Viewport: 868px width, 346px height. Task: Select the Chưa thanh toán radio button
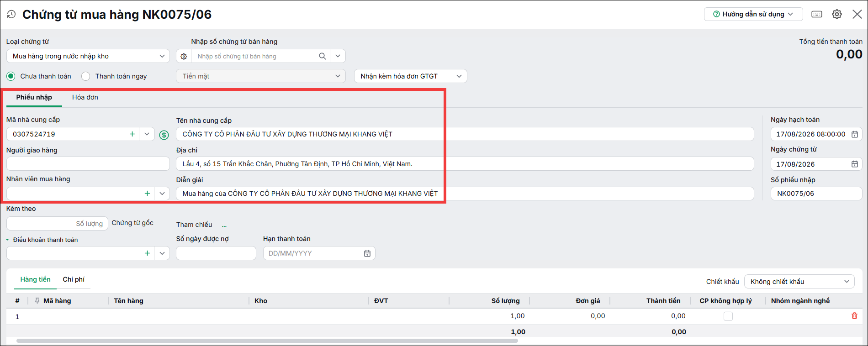pyautogui.click(x=11, y=76)
